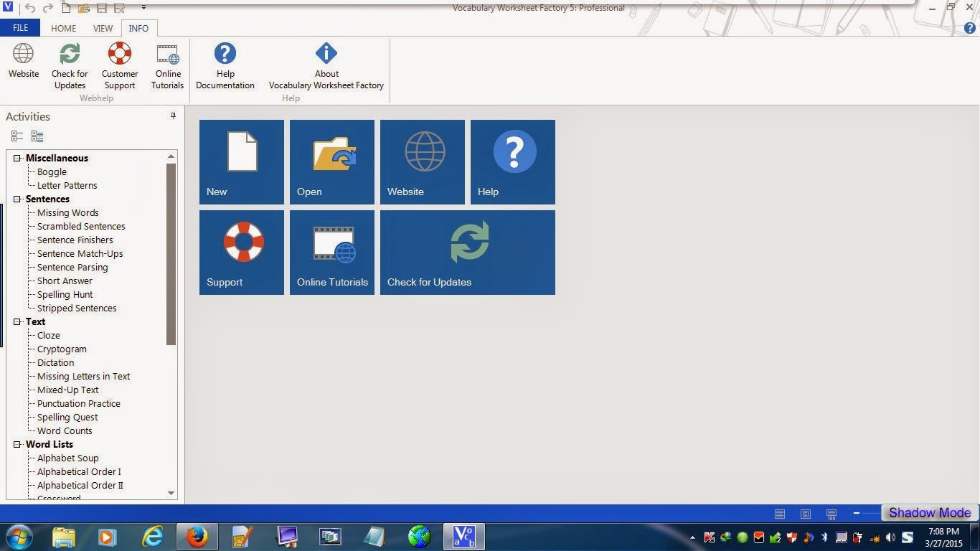
Task: Open the quick access toolbar customize dropdown
Action: point(143,8)
